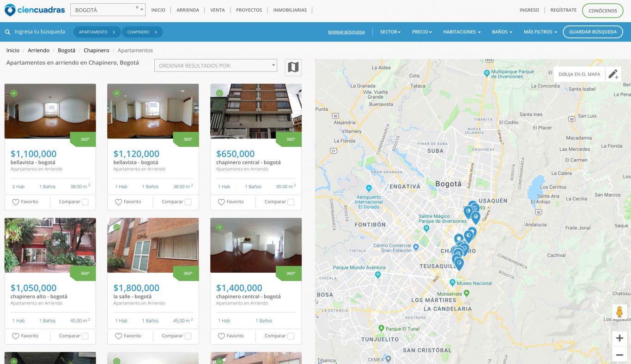Click the Borrar Búsqueda link

[x=346, y=32]
